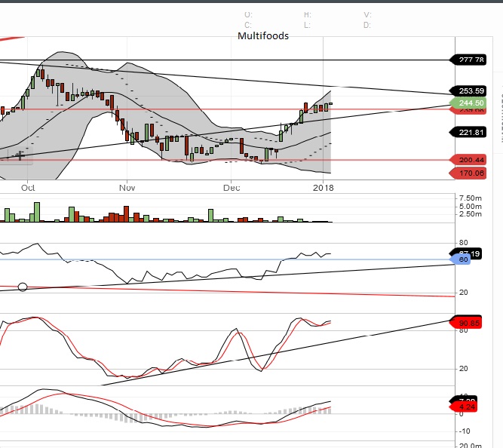Click the D: date field

click(x=367, y=25)
